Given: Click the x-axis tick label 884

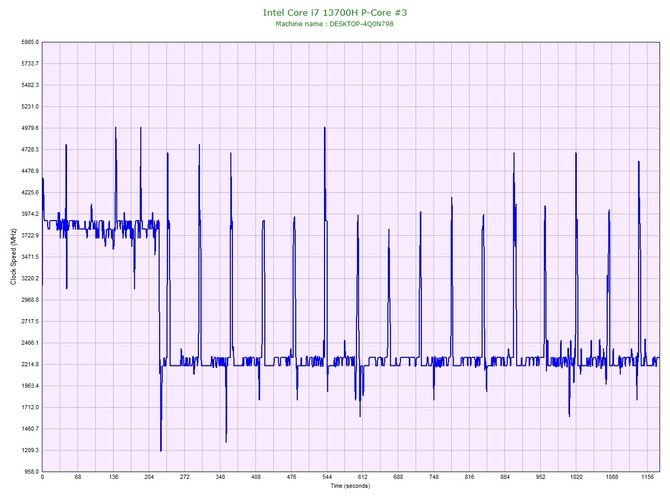Looking at the screenshot, I should [x=505, y=477].
